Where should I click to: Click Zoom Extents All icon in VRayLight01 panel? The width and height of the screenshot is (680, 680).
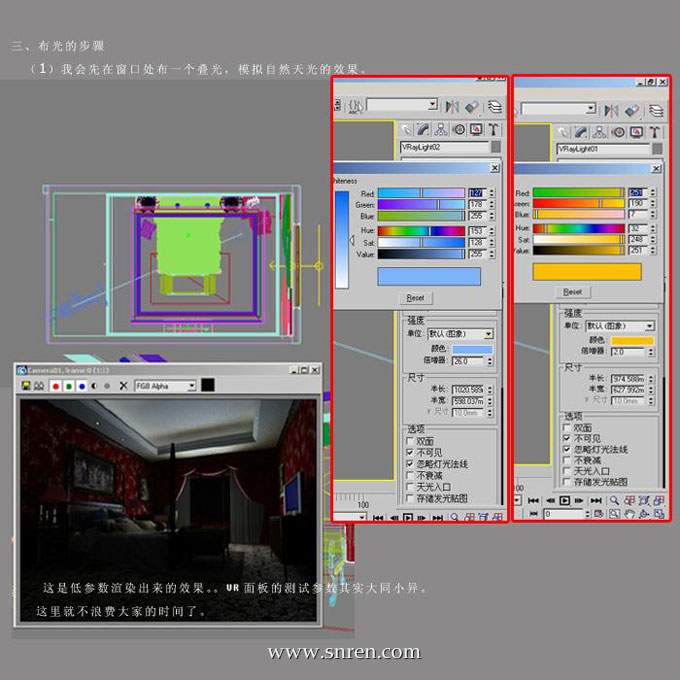point(659,500)
